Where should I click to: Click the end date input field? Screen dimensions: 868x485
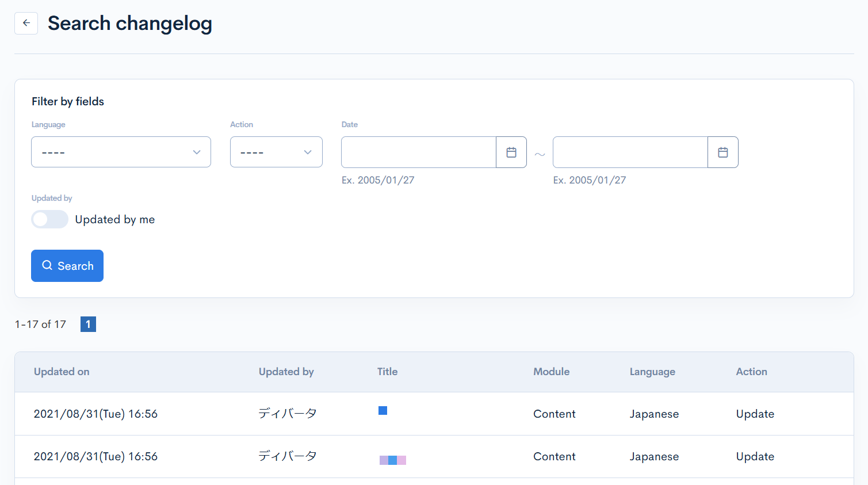pos(630,152)
